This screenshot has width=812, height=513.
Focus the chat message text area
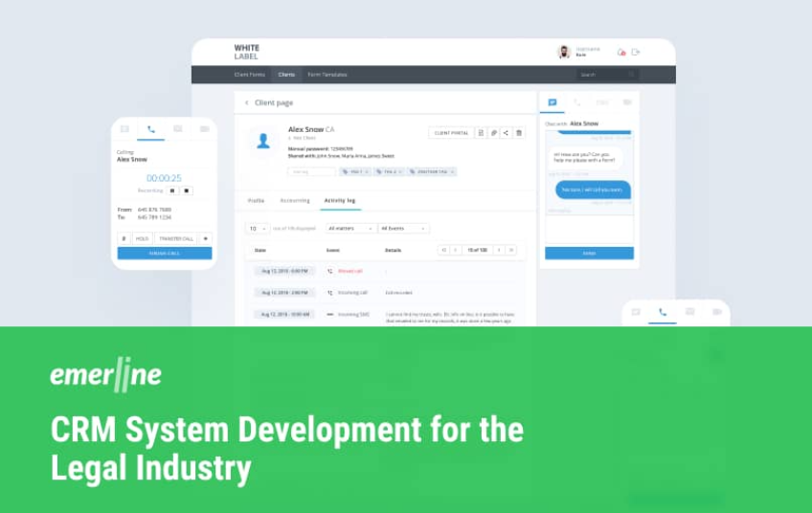coord(589,230)
